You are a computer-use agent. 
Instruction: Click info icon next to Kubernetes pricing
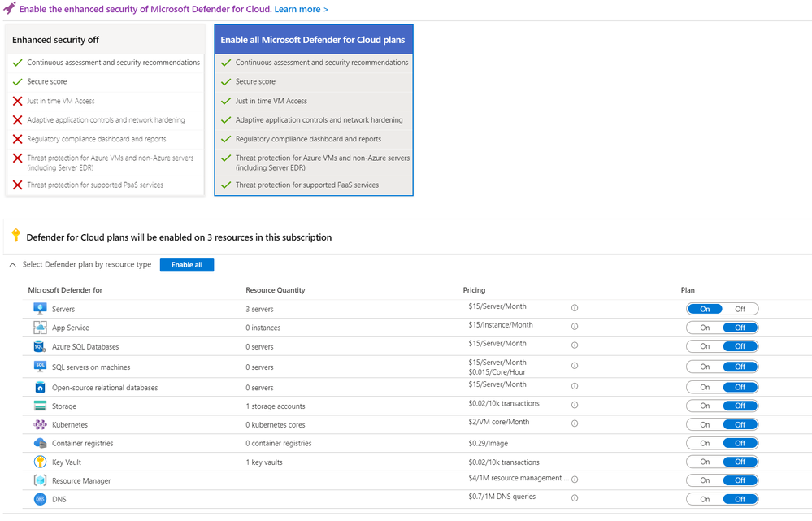[x=575, y=424]
